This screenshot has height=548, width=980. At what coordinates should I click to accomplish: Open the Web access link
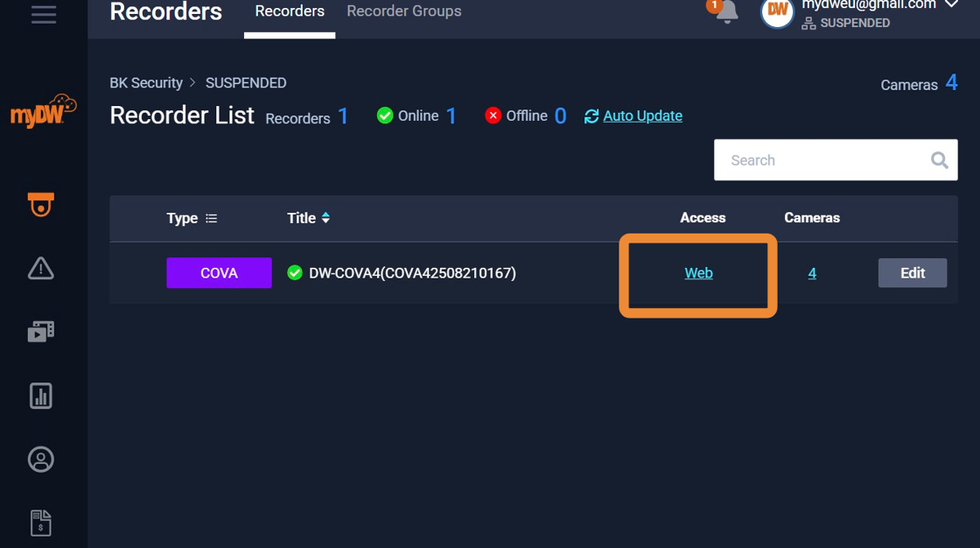(x=698, y=273)
